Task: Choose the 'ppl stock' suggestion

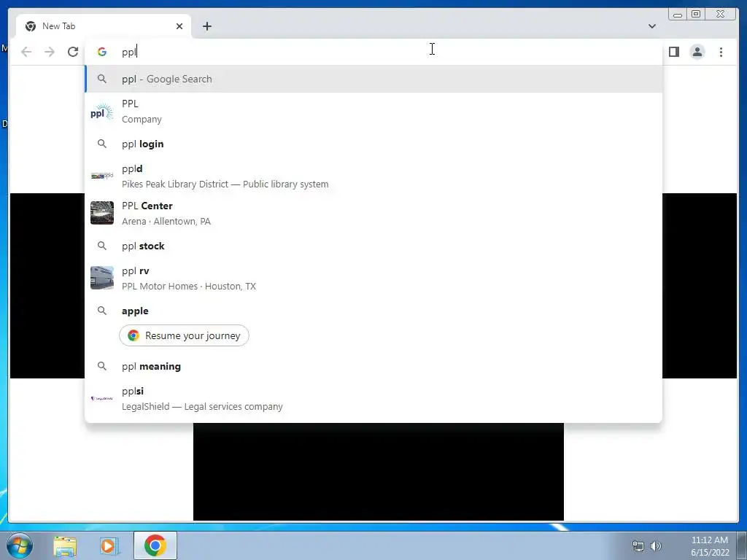Action: pyautogui.click(x=373, y=246)
